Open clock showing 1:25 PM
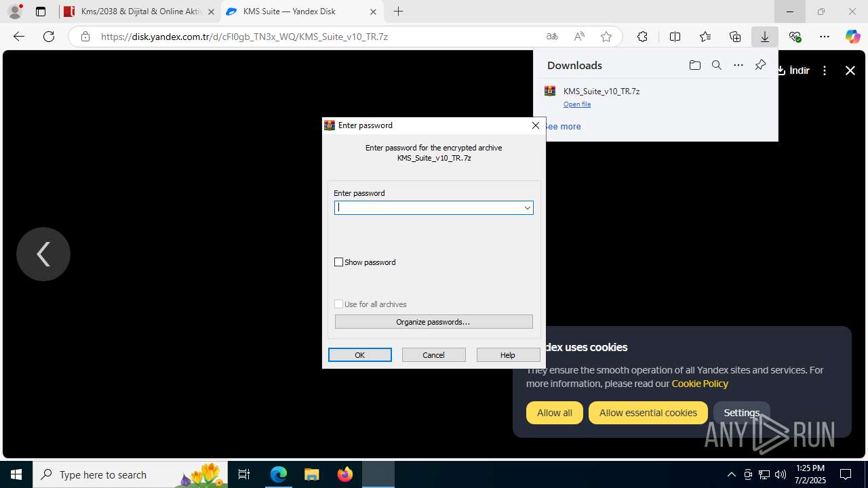868x488 pixels. click(810, 474)
